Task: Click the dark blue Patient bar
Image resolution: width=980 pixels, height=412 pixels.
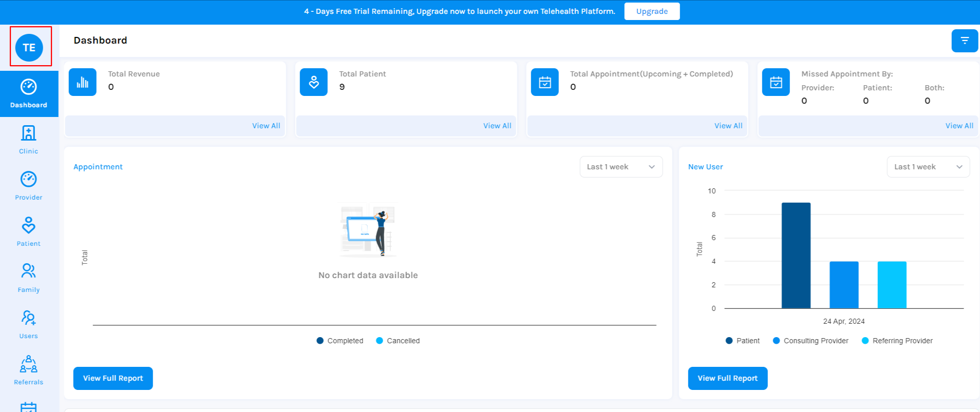Action: click(x=796, y=256)
